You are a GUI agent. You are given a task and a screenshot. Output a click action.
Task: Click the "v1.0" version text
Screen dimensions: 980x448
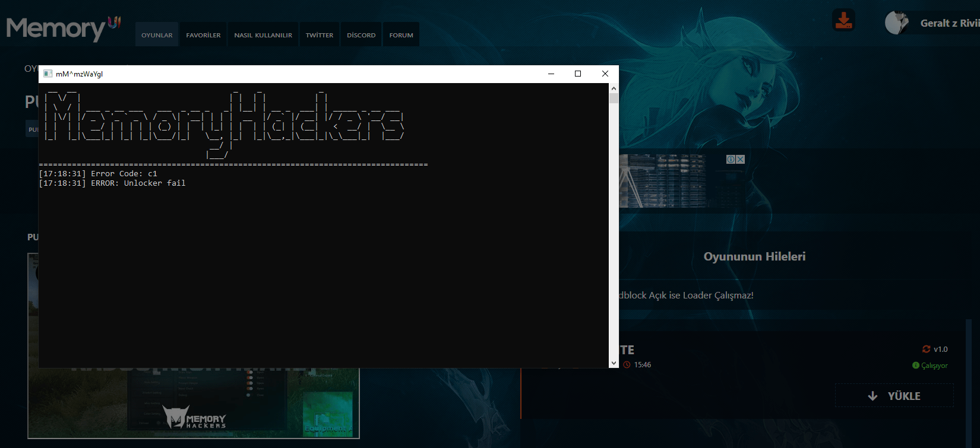940,349
